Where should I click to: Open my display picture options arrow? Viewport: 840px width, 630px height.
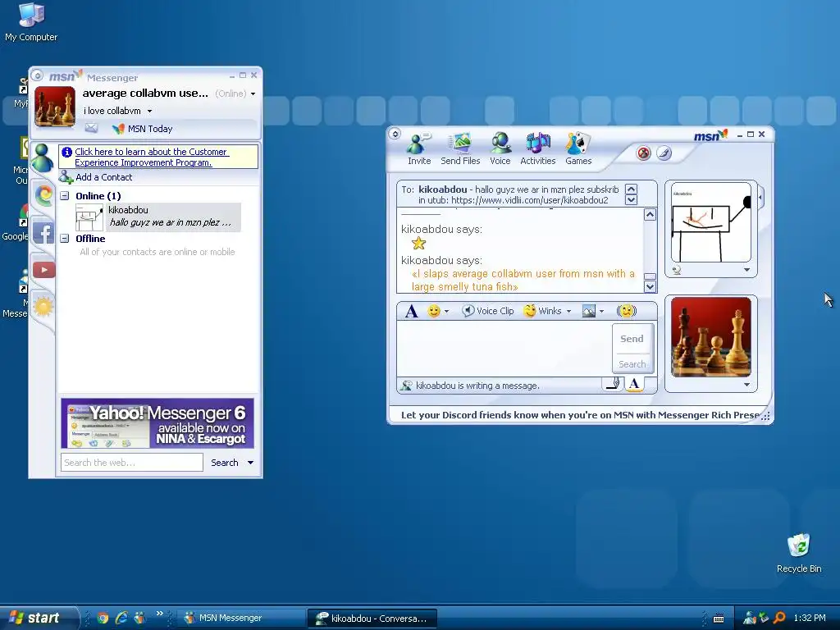(746, 385)
